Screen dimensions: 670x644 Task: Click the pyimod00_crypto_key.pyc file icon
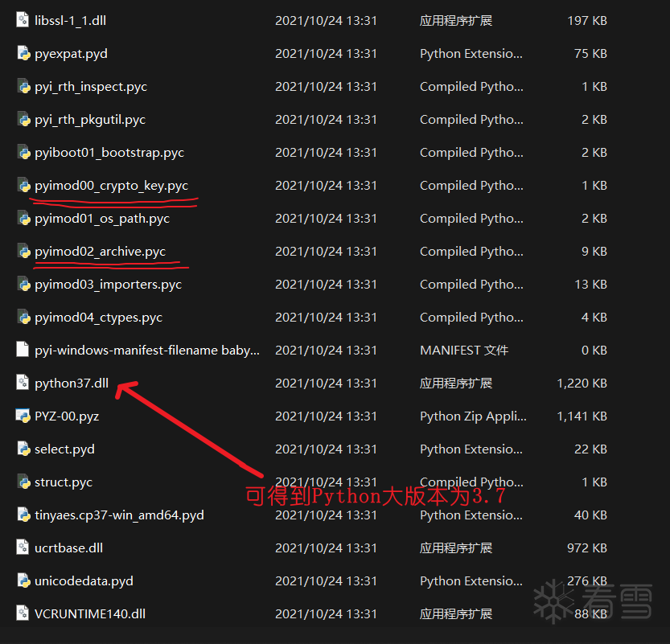23,185
